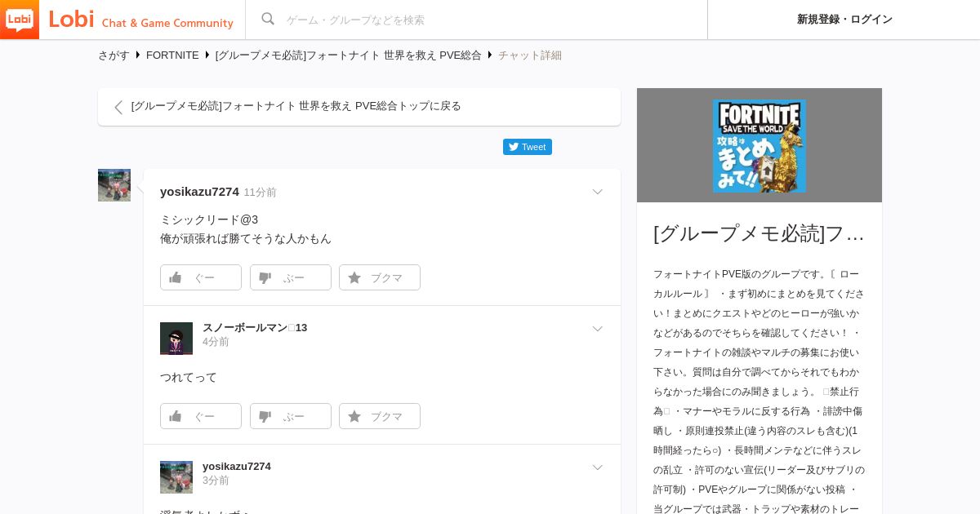Click the チャット詳細 breadcrumb text
Viewport: 980px width, 514px height.
click(x=530, y=55)
